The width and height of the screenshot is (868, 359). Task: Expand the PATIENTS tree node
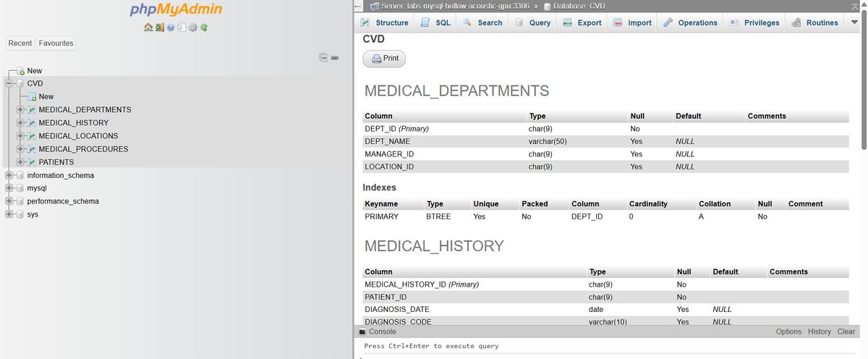tap(21, 162)
